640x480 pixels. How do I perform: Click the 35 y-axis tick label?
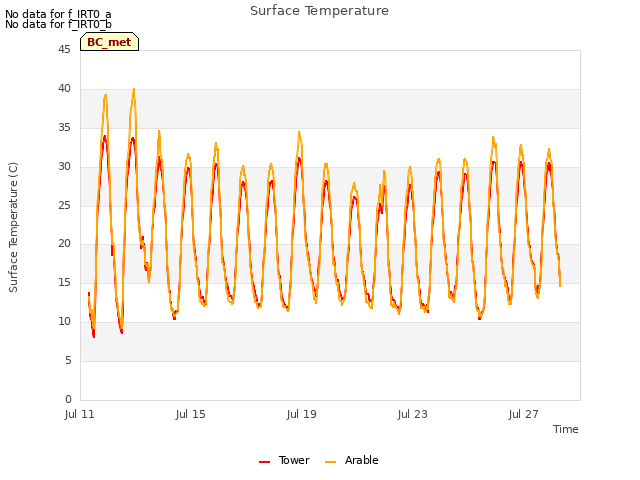coord(64,127)
